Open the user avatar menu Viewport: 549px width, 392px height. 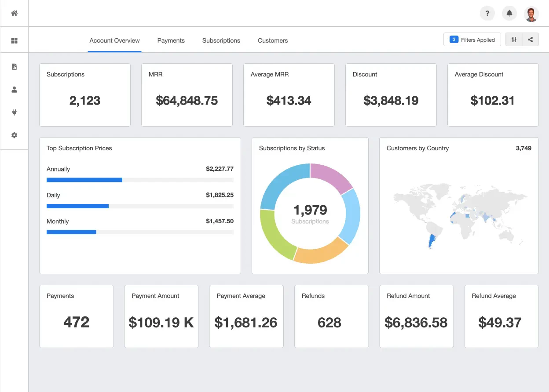[531, 14]
